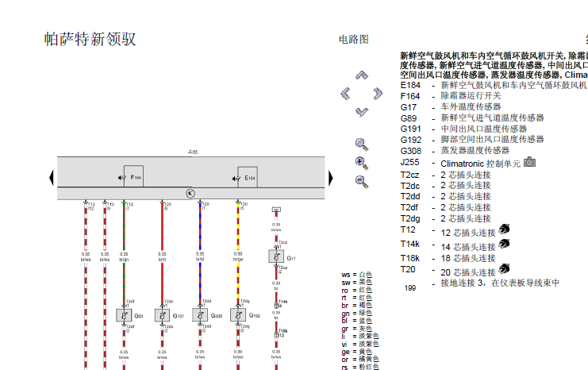Click the T20 /6 pin label on the red wire

pyautogui.click(x=167, y=206)
